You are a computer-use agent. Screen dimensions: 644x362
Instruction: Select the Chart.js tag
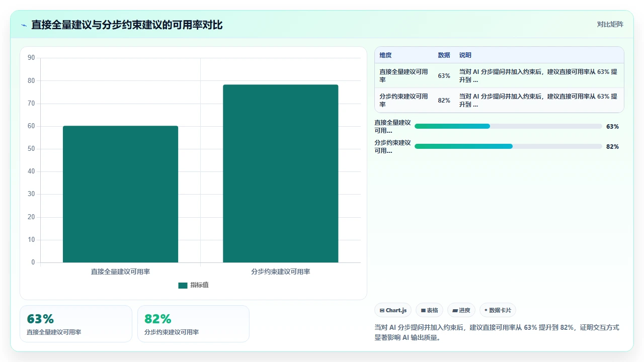click(x=393, y=310)
